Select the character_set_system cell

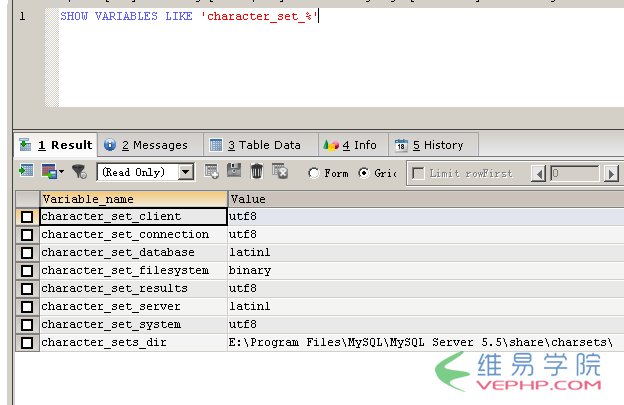pyautogui.click(x=133, y=324)
